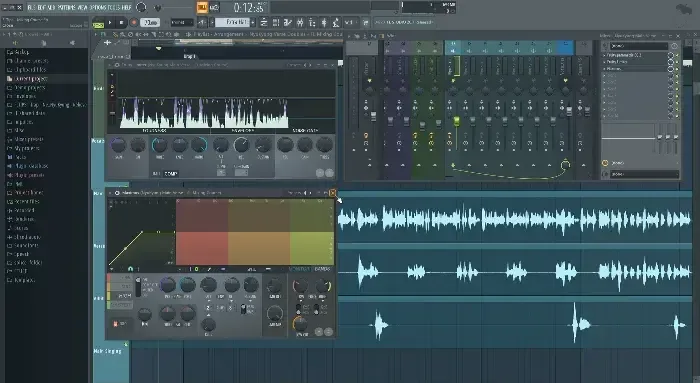Select Templates folder in browser

tap(21, 280)
